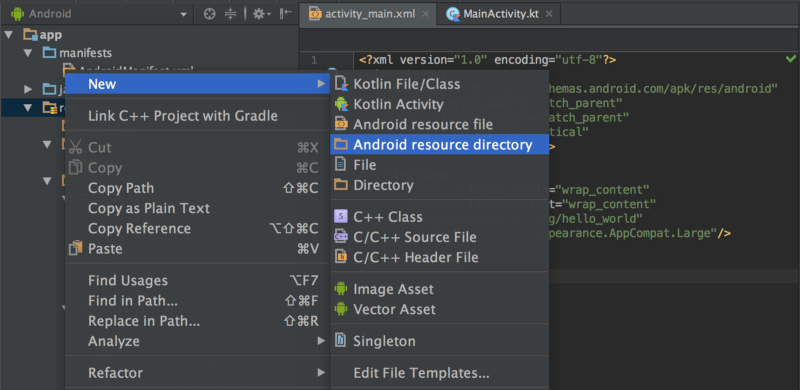Click the collapse all icon in project toolbar

point(231,14)
